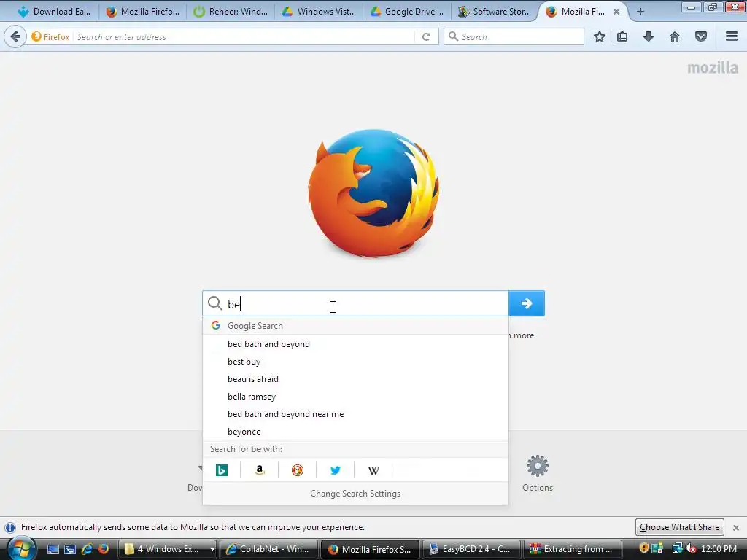Image resolution: width=747 pixels, height=560 pixels.
Task: Open 4 Windows Explorer taskbar group
Action: point(167,549)
